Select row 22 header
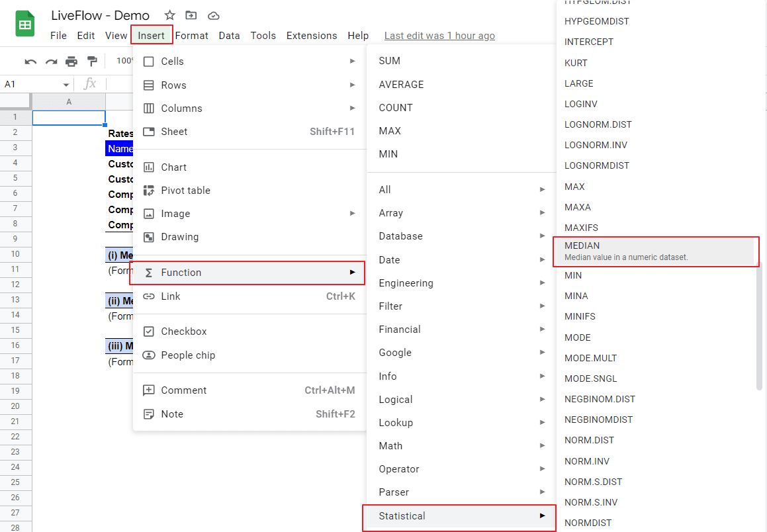The width and height of the screenshot is (767, 532). coord(16,437)
